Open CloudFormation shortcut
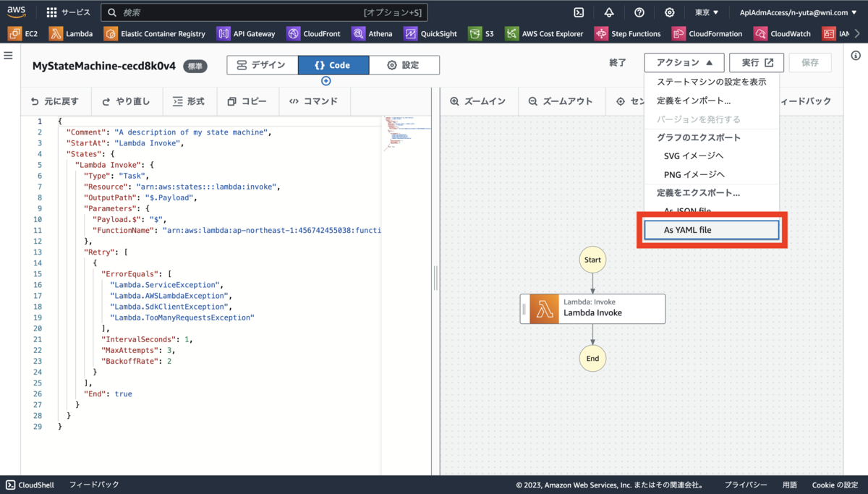Image resolution: width=868 pixels, height=494 pixels. pos(707,33)
